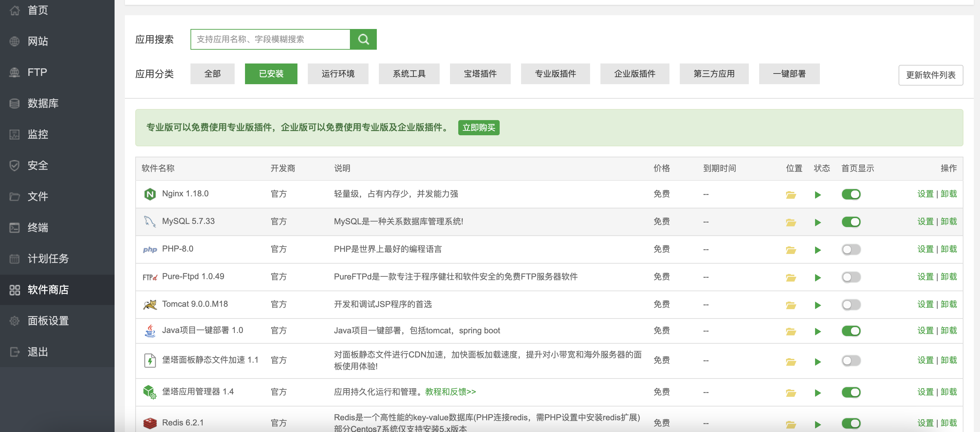
Task: Enable homepage display for Pure-Ftpd
Action: [851, 277]
